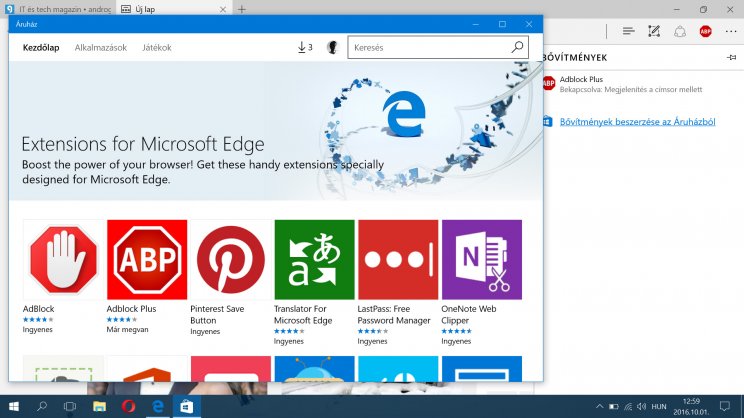Open Task View on the taskbar
Image resolution: width=744 pixels, height=418 pixels.
click(70, 407)
